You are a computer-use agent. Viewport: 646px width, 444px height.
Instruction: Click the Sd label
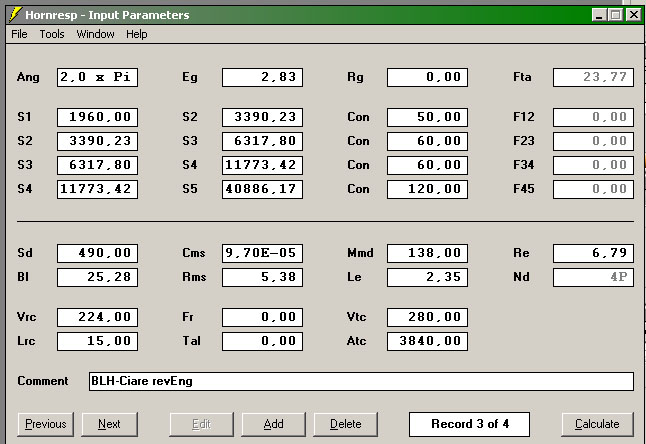click(25, 253)
